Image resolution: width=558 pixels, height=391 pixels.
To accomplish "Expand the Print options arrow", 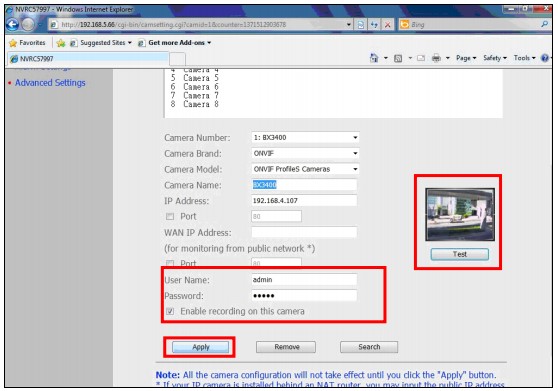I will [448, 58].
